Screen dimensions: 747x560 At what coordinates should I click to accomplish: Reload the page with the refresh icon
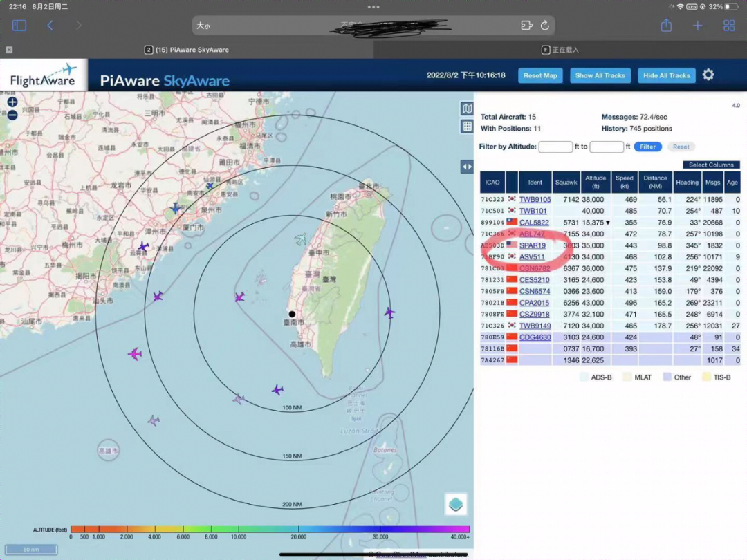pos(544,26)
